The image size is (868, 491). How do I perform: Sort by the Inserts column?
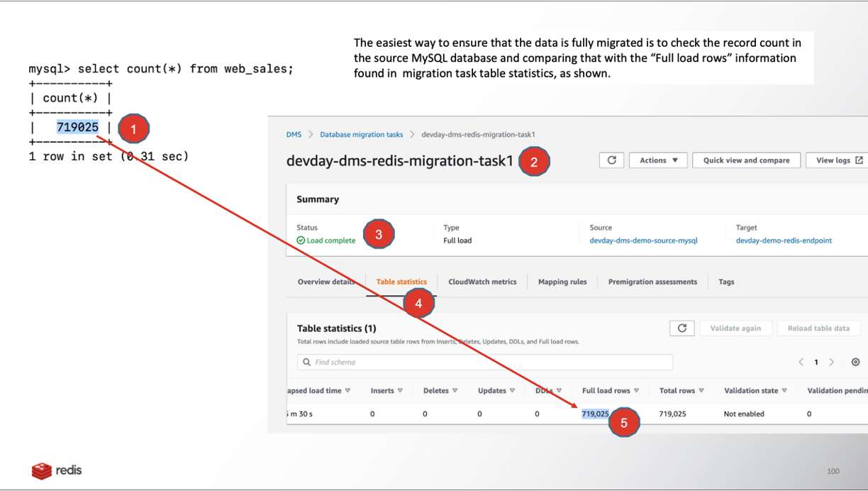click(x=386, y=390)
